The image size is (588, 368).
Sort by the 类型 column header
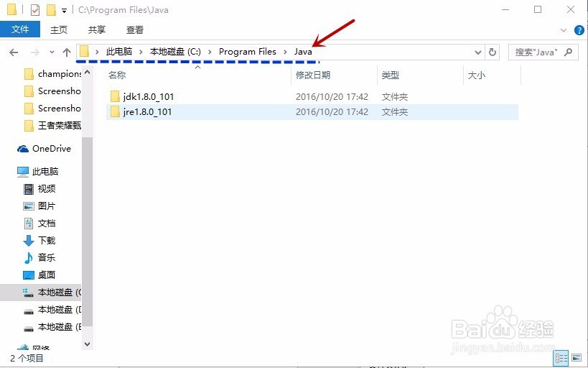click(391, 75)
